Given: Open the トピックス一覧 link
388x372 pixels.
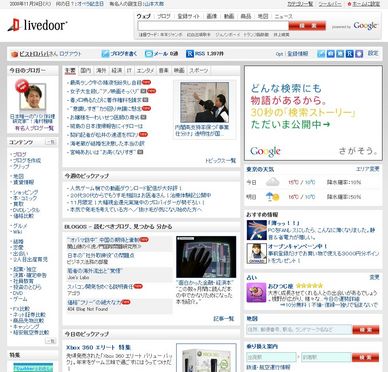Looking at the screenshot, I should [220, 161].
